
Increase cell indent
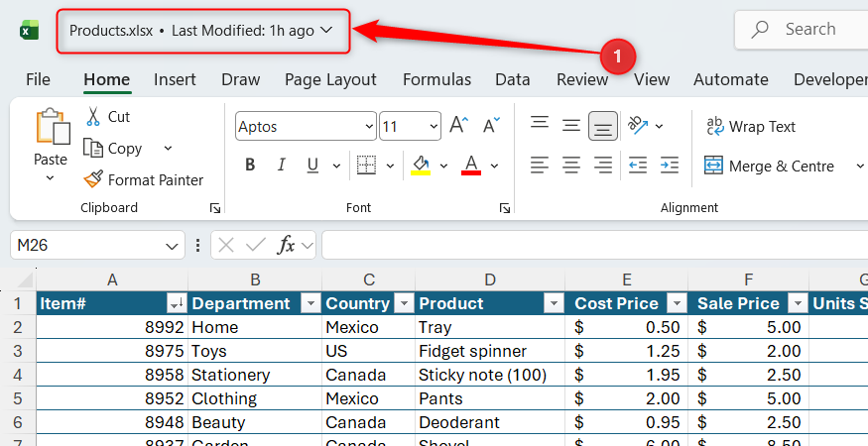(x=670, y=165)
